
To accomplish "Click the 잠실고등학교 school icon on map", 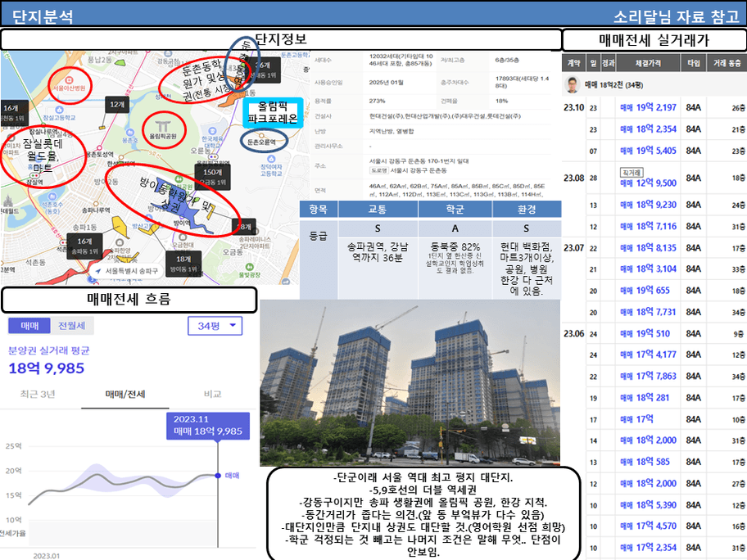I will pyautogui.click(x=60, y=110).
